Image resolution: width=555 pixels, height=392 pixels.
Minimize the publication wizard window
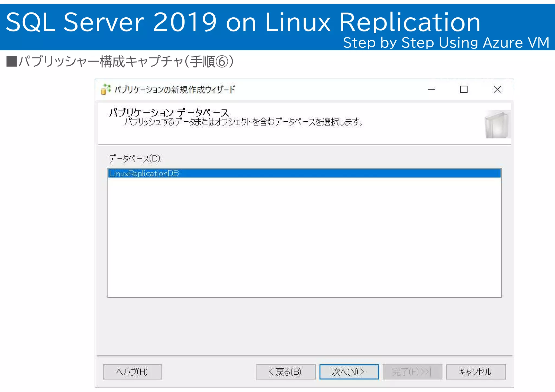(431, 89)
